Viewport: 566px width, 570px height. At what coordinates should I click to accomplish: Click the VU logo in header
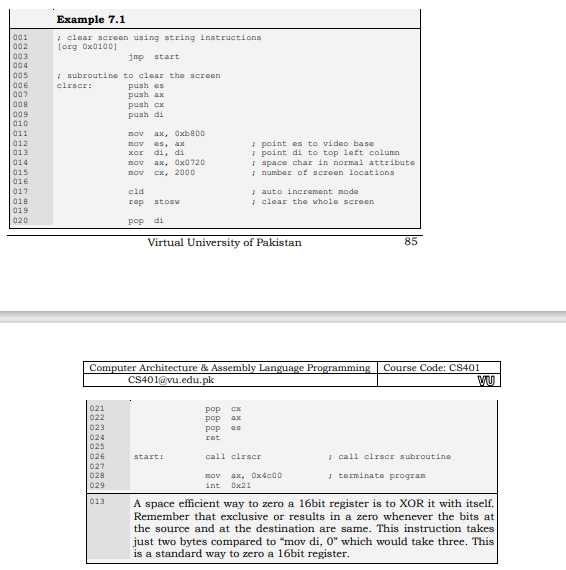[486, 381]
